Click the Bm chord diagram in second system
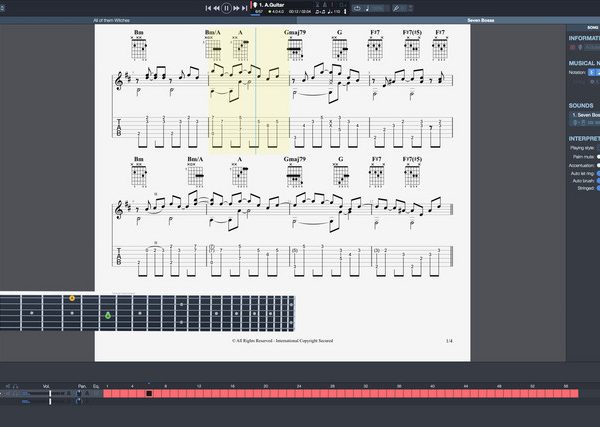 point(139,175)
